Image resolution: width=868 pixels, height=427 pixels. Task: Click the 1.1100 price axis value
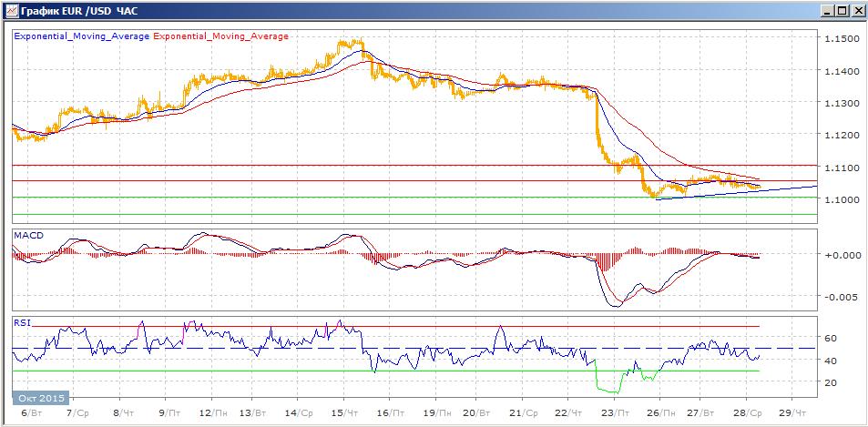842,167
